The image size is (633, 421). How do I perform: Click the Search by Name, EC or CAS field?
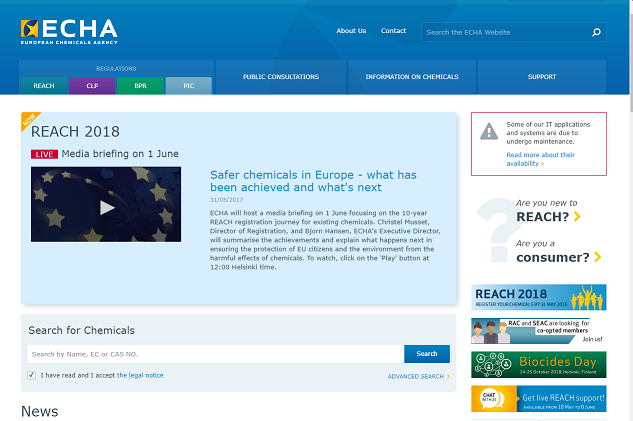(x=215, y=354)
